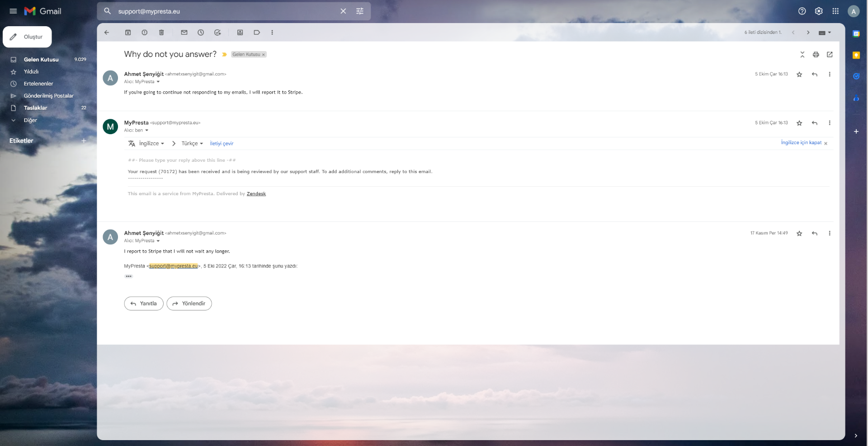Image resolution: width=868 pixels, height=446 pixels.
Task: Open the Help question mark icon
Action: point(802,11)
